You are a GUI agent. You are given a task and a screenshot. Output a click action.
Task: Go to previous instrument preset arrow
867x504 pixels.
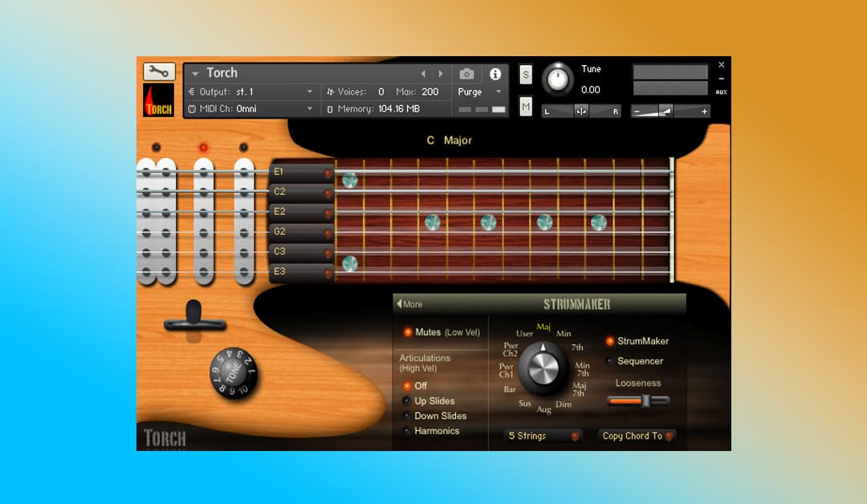[423, 74]
